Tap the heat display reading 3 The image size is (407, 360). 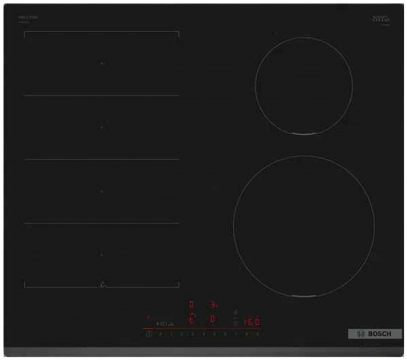click(x=213, y=304)
